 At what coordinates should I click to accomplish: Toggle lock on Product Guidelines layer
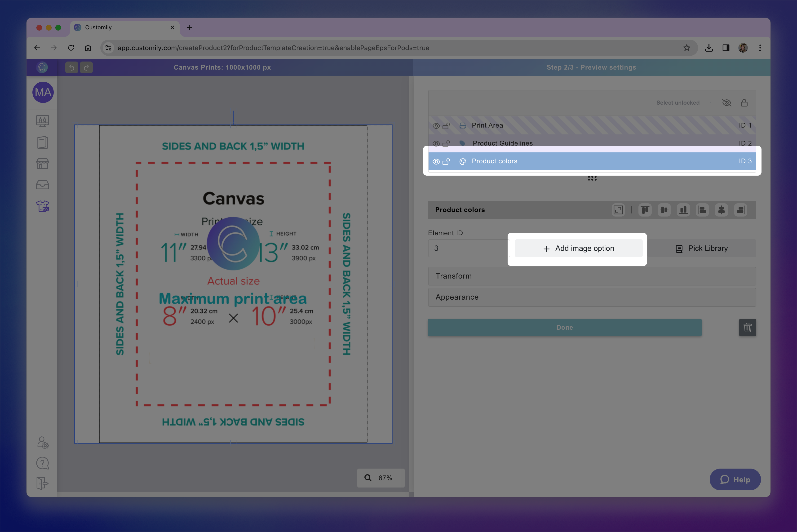446,143
